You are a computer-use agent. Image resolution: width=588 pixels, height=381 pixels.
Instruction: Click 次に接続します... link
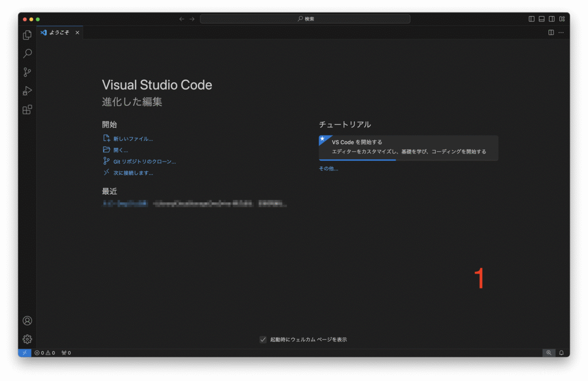133,173
